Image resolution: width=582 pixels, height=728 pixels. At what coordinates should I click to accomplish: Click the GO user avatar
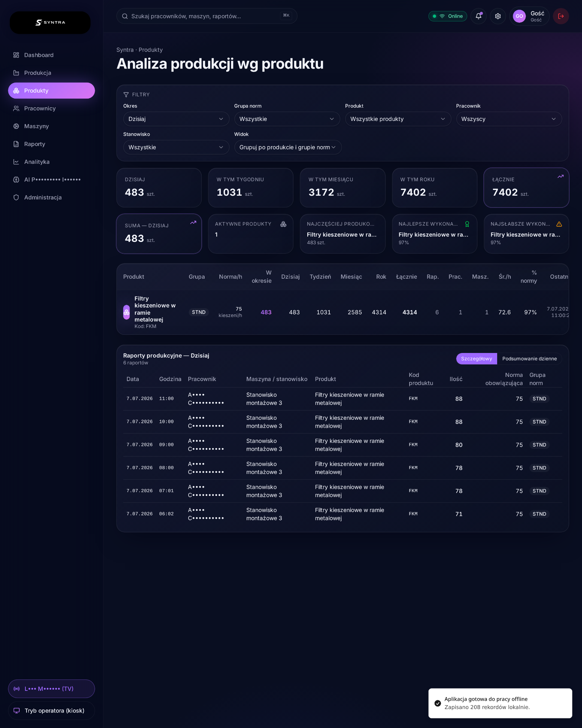click(519, 16)
